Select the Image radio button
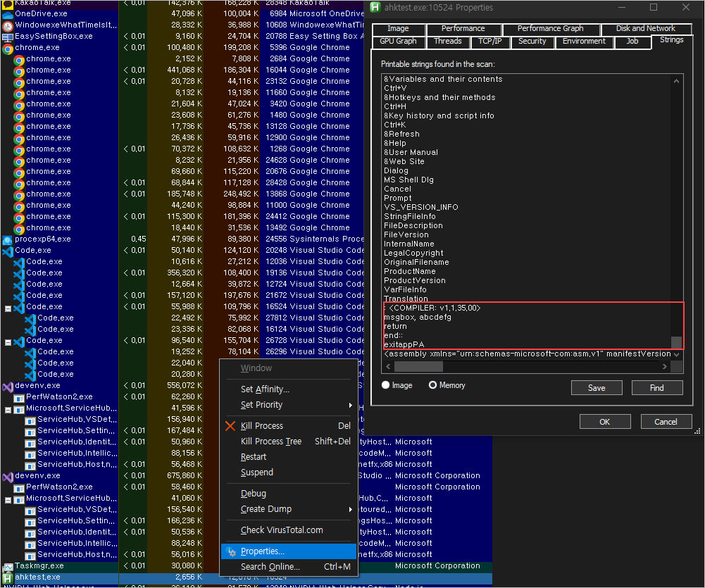This screenshot has width=705, height=588. (386, 385)
